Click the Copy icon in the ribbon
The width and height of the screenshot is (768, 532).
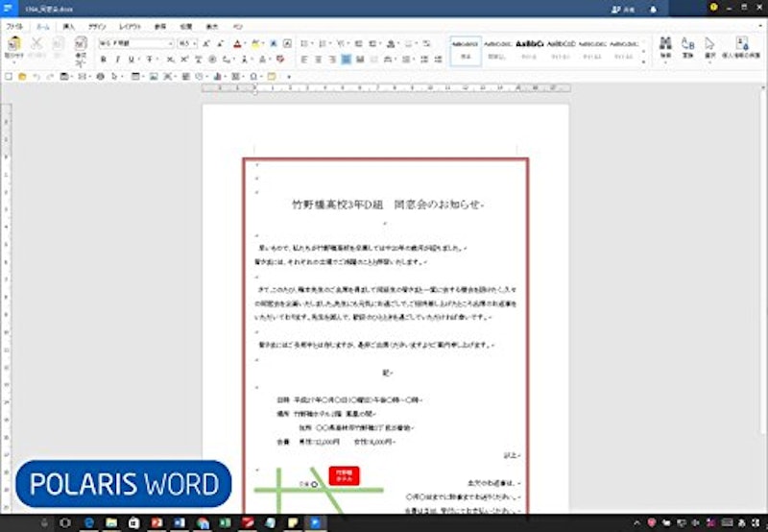pyautogui.click(x=58, y=43)
